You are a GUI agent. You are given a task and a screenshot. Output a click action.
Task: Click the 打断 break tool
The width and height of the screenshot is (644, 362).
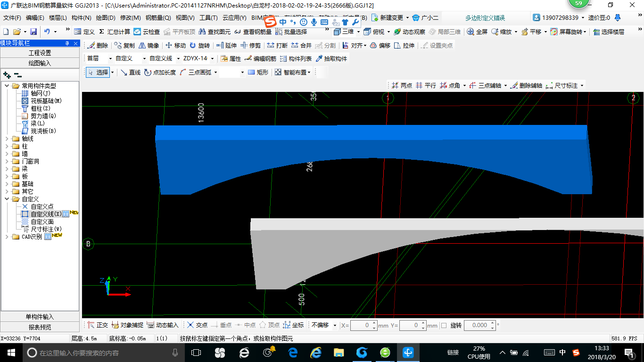(x=277, y=45)
